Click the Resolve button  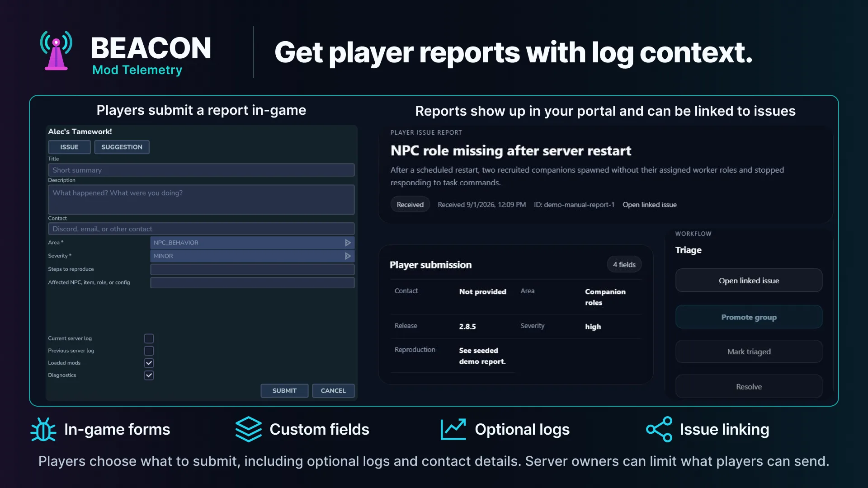click(749, 387)
